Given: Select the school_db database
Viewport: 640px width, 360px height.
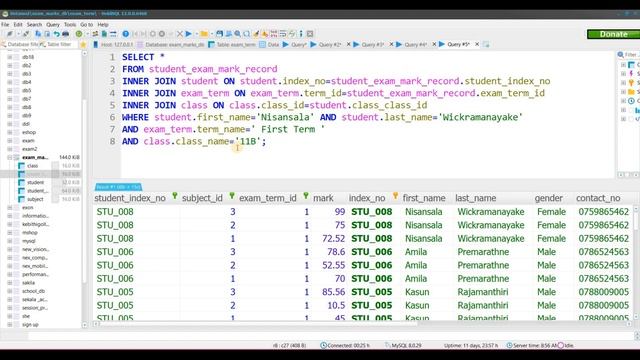Looking at the screenshot, I should (33, 291).
